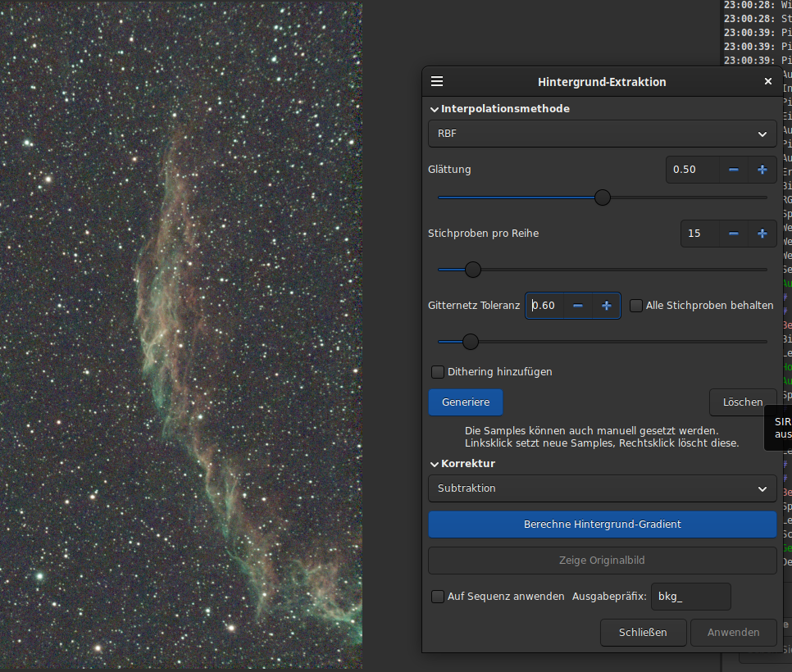The width and height of the screenshot is (792, 672).
Task: Open the RBF interpolation method dropdown
Action: 602,134
